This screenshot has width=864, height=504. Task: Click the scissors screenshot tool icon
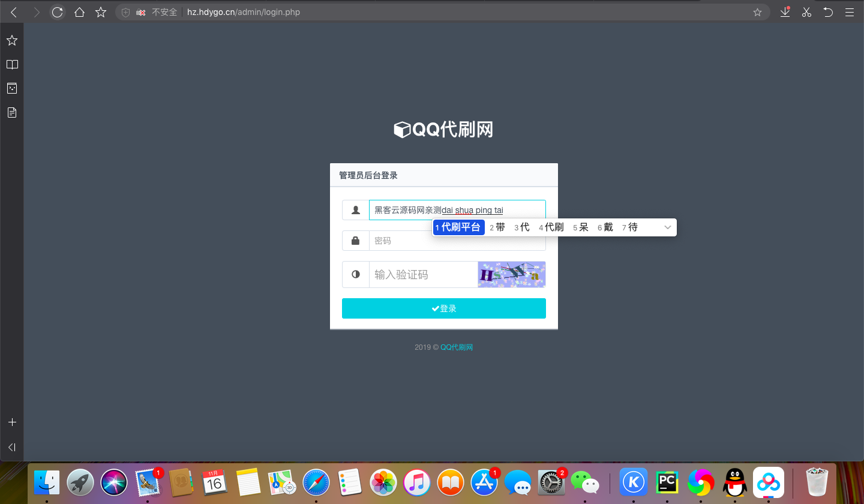pos(806,12)
